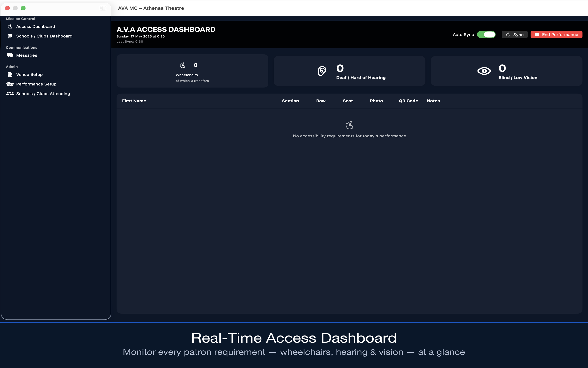This screenshot has width=588, height=368.
Task: Click the graduation cap icon in the sidebar
Action: [x=10, y=36]
